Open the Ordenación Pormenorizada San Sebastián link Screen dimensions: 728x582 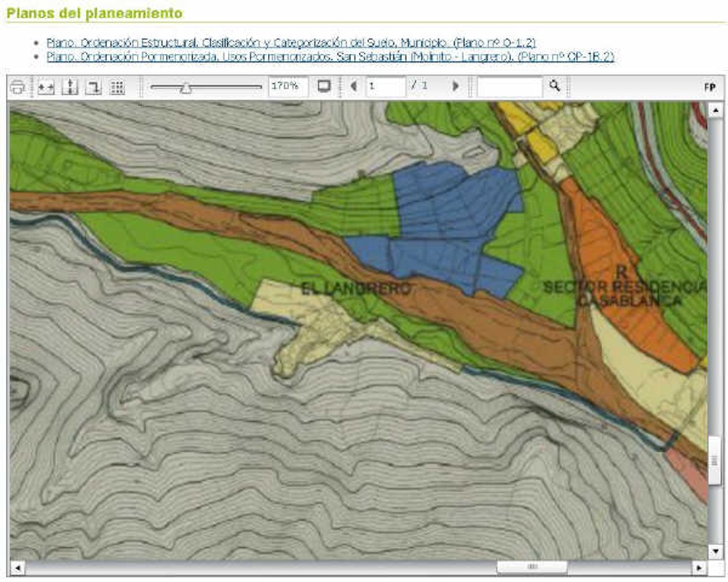pos(330,56)
